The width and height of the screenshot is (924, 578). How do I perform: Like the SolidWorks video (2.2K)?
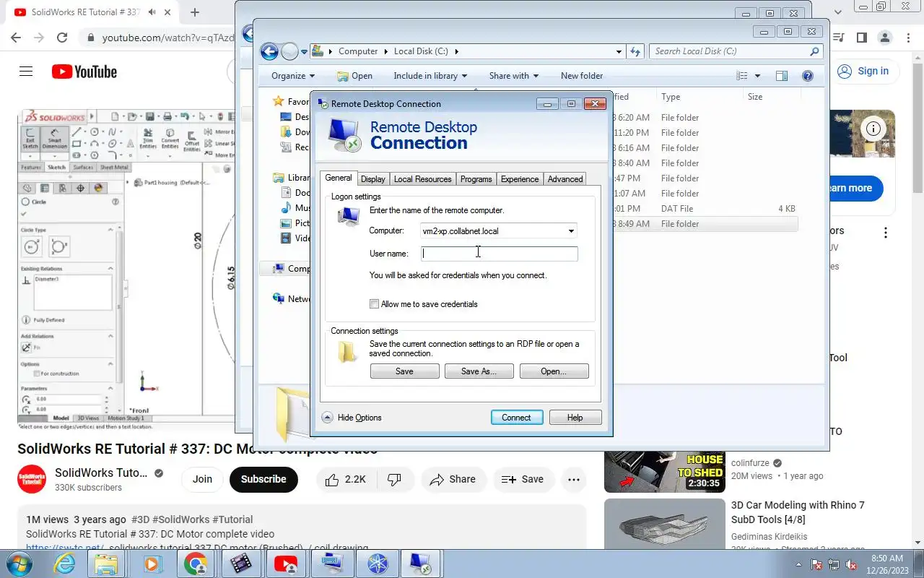pos(345,479)
